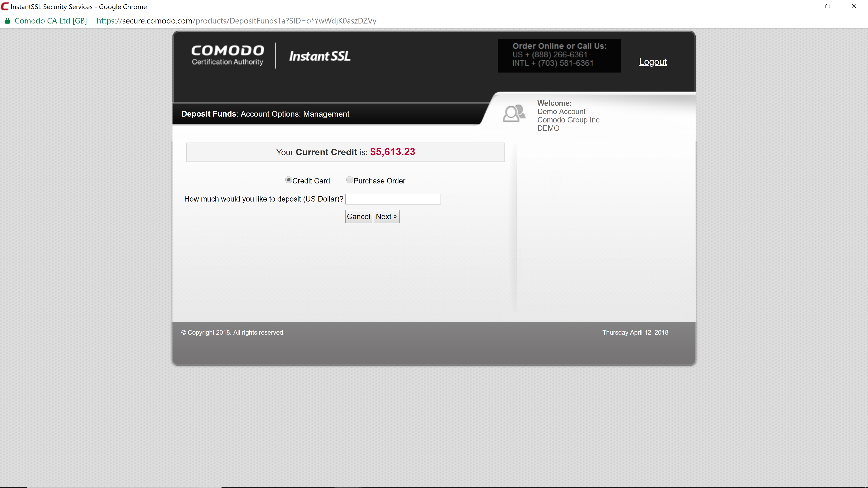
Task: Click the Thursday April 12, 2018 date
Action: tap(635, 332)
